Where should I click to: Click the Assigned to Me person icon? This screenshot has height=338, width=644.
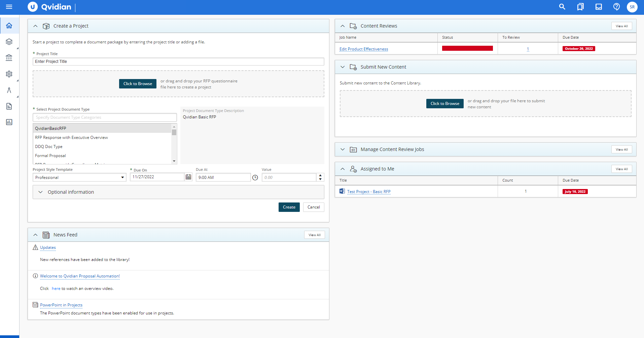click(x=353, y=169)
